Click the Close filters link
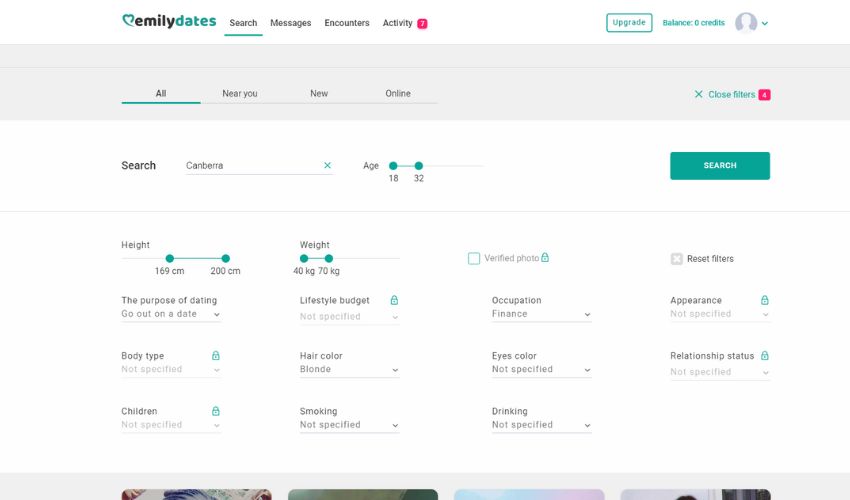The height and width of the screenshot is (500, 850). click(x=731, y=94)
